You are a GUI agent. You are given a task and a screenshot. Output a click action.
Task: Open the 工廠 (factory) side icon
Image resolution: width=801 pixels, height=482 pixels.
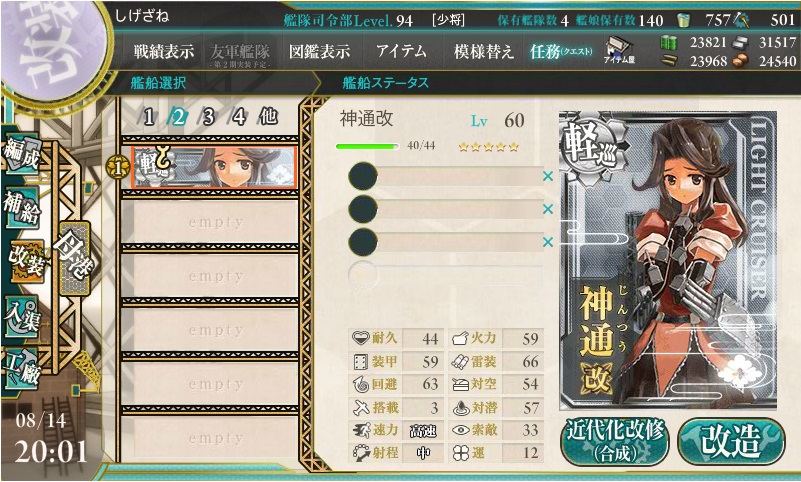click(x=20, y=368)
